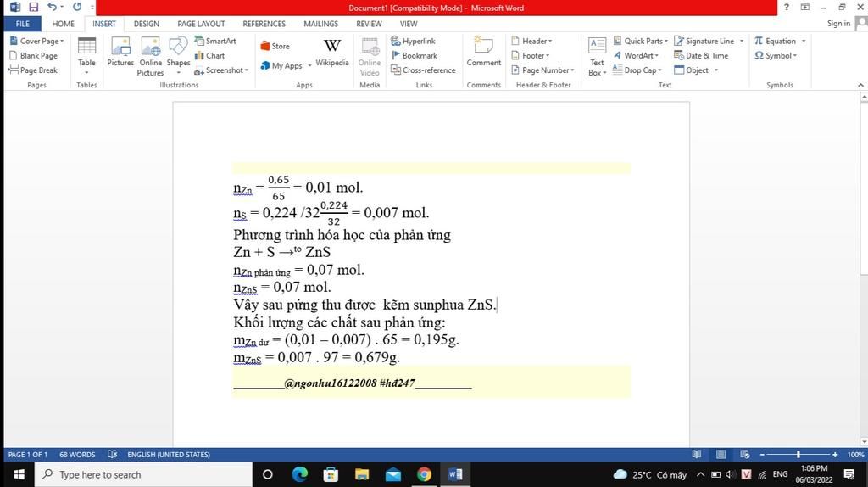
Task: Open the Office Store
Action: 275,46
